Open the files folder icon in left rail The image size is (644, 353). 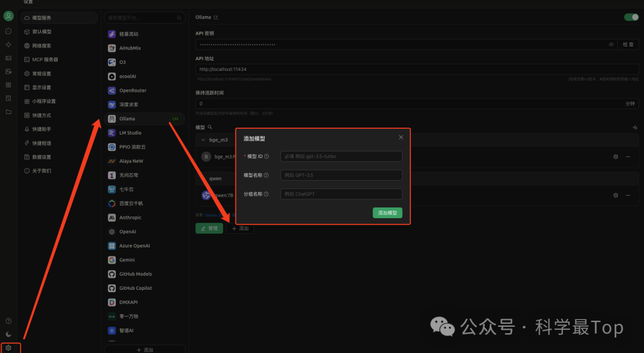pyautogui.click(x=8, y=112)
